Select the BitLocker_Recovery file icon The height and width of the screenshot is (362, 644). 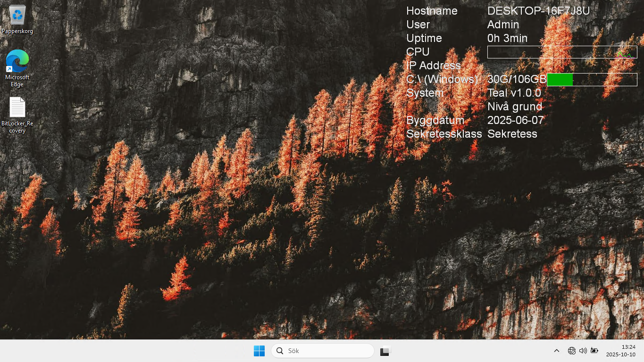pos(17,107)
